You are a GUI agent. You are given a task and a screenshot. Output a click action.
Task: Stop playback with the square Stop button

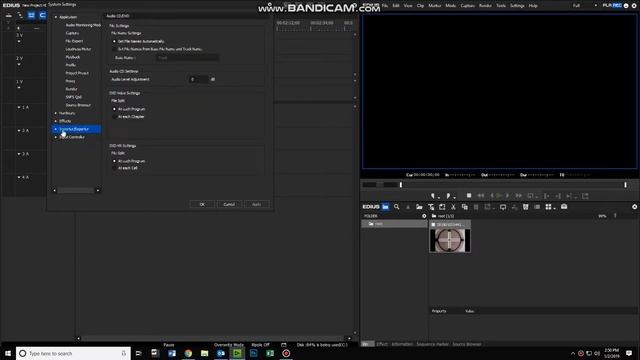point(469,196)
